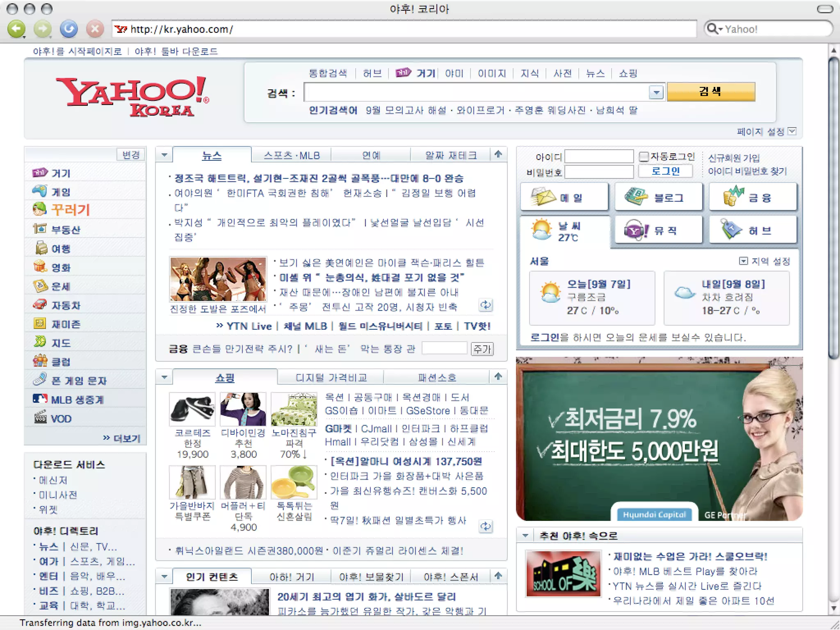Image resolution: width=840 pixels, height=630 pixels.
Task: Expand the 페이지 설정 page settings dropdown
Action: coord(792,131)
